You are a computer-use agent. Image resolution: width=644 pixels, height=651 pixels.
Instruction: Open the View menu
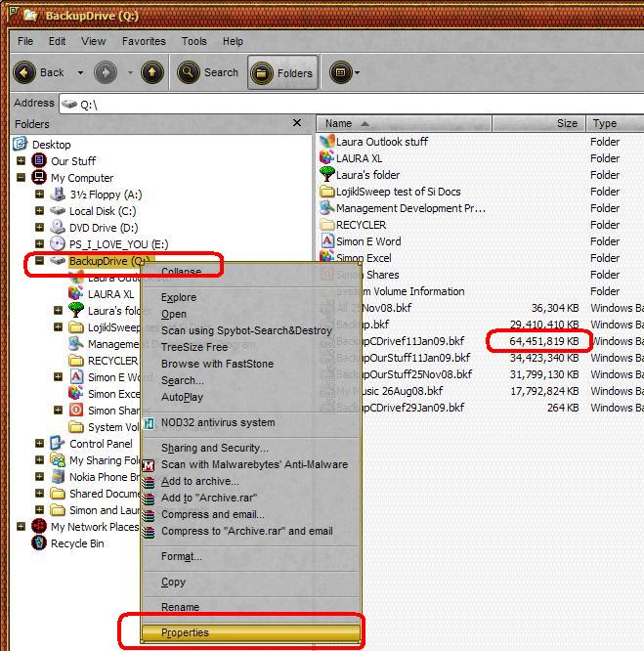[94, 41]
